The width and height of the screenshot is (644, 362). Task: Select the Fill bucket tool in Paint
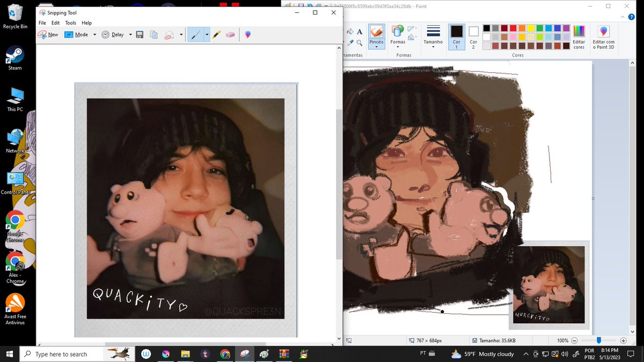pos(349,32)
